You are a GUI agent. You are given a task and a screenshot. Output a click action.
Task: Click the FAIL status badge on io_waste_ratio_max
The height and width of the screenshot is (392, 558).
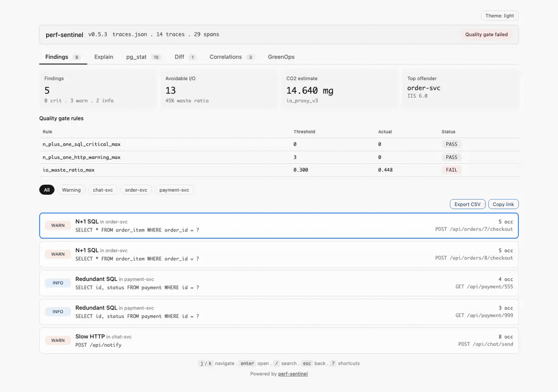451,170
